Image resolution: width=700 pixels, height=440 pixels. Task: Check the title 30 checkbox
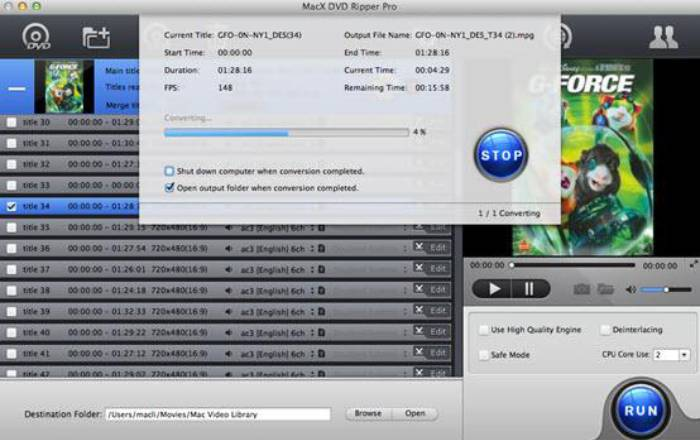[12, 122]
